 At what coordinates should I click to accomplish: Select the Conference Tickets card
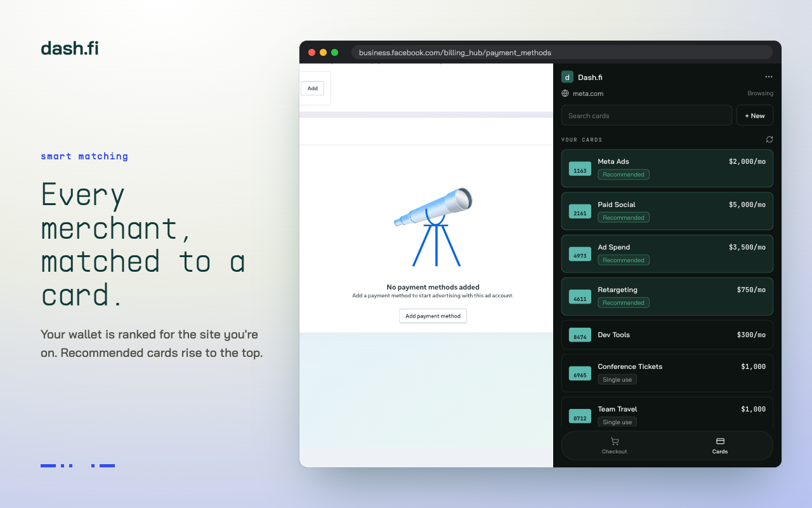tap(667, 373)
